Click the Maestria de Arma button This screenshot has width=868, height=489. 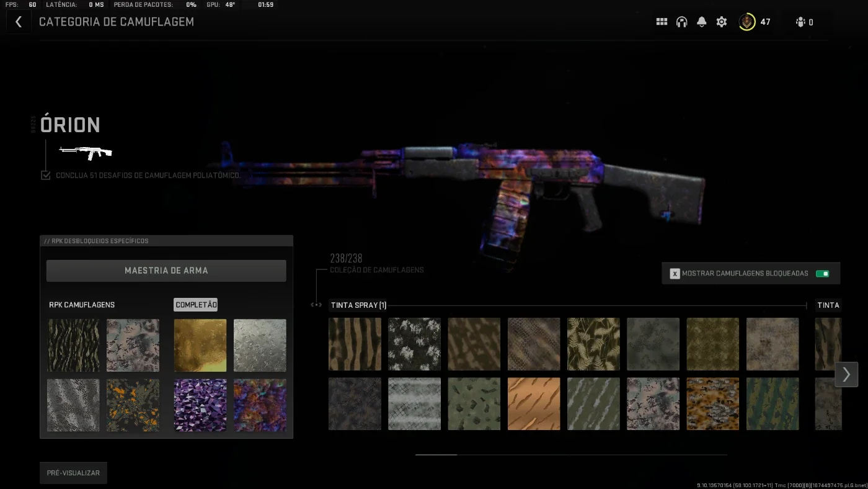tap(166, 271)
